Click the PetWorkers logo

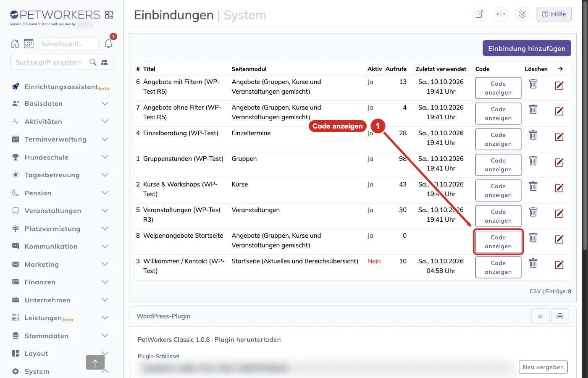(55, 15)
